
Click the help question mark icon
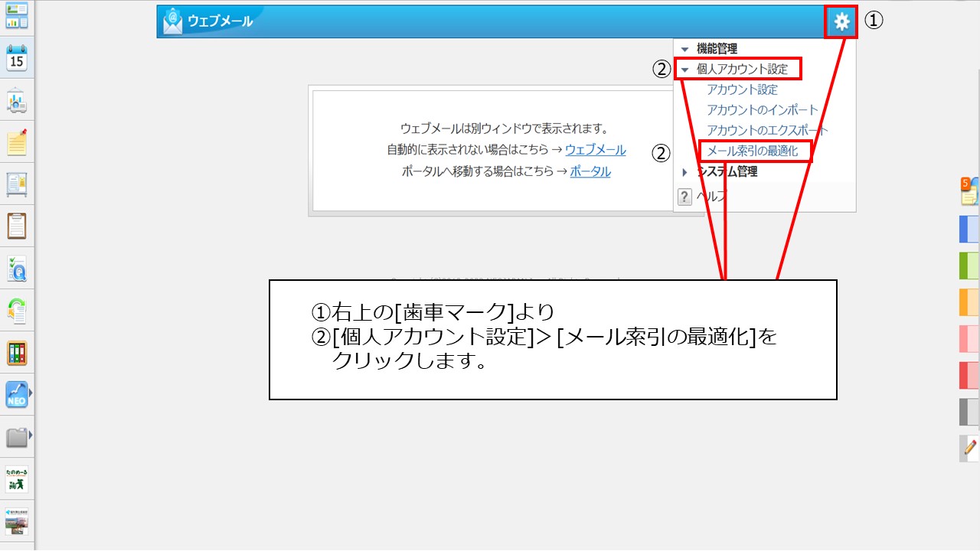(x=685, y=197)
